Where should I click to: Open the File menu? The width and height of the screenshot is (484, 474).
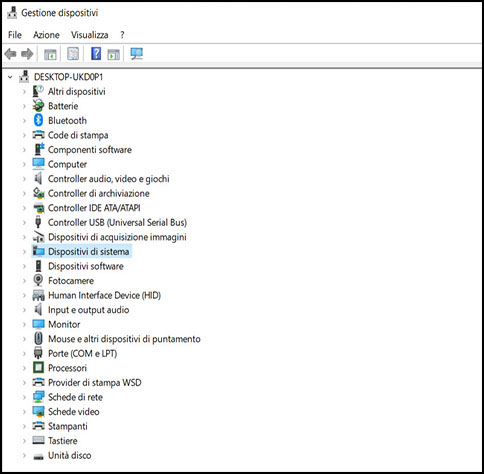[x=15, y=35]
